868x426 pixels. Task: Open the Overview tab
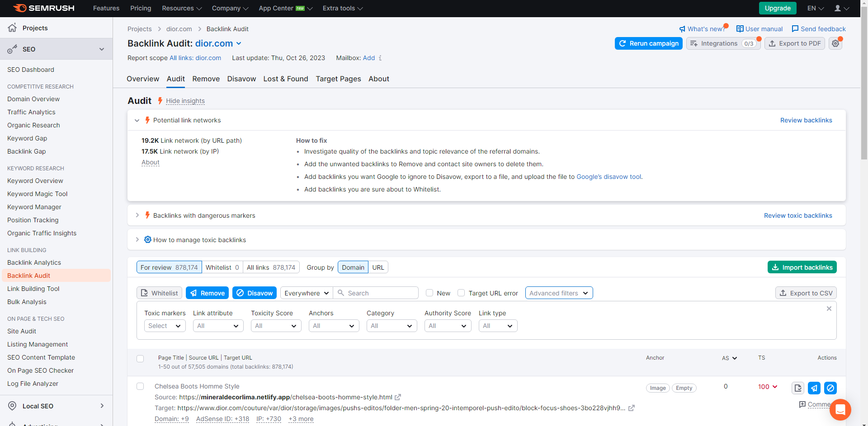point(143,79)
